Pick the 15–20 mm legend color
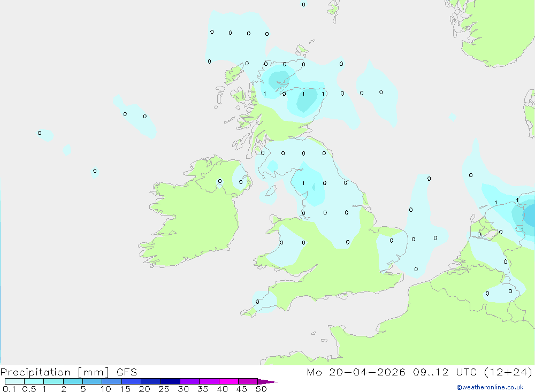This screenshot has width=535, height=392. pyautogui.click(x=132, y=381)
